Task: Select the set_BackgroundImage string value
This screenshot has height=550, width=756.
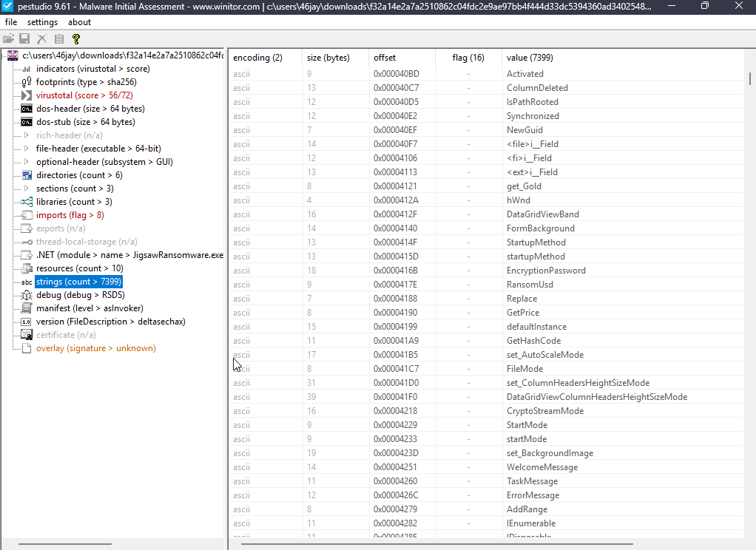Action: (550, 453)
